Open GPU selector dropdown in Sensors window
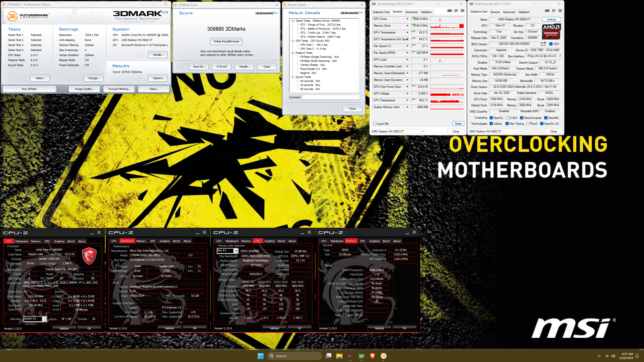 tap(398, 131)
